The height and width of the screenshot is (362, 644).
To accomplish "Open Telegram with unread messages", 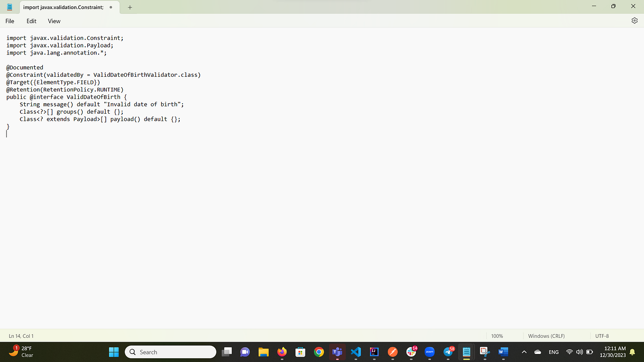I will pos(448,352).
